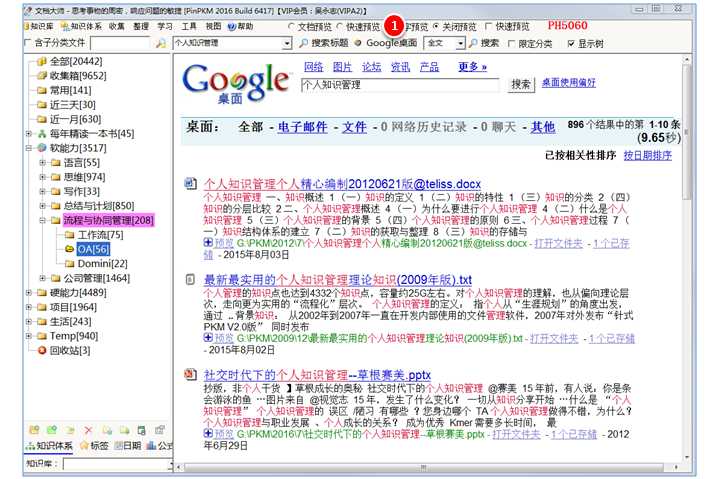Click the globe icon of 软能力 node

point(42,148)
